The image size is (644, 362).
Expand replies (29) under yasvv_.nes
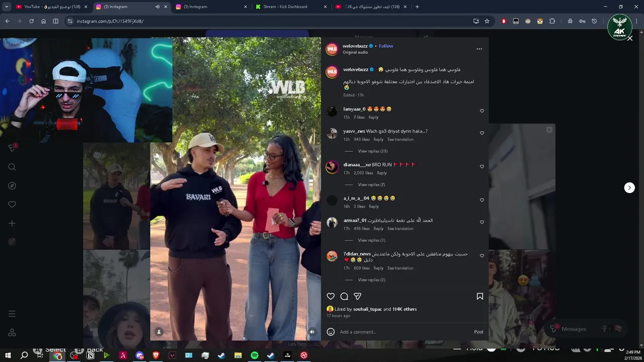pos(372,151)
